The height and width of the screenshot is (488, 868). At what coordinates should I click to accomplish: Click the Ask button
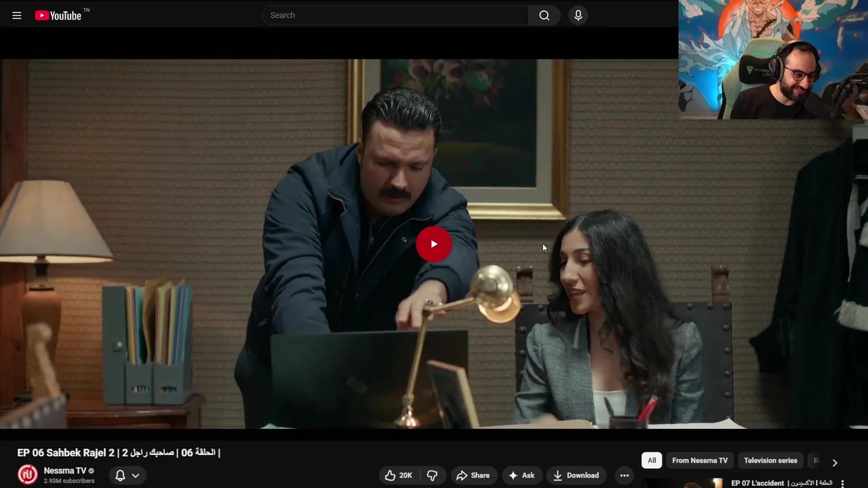coord(521,475)
